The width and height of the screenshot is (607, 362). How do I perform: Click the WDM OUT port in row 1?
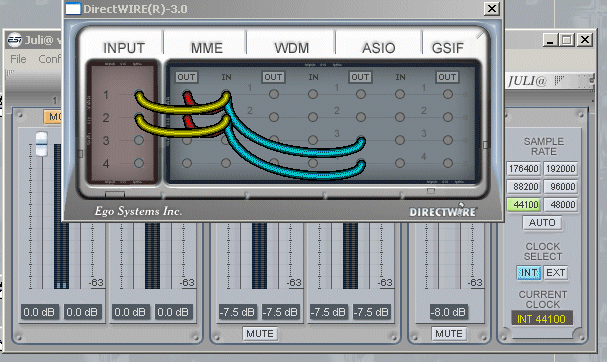tap(274, 94)
